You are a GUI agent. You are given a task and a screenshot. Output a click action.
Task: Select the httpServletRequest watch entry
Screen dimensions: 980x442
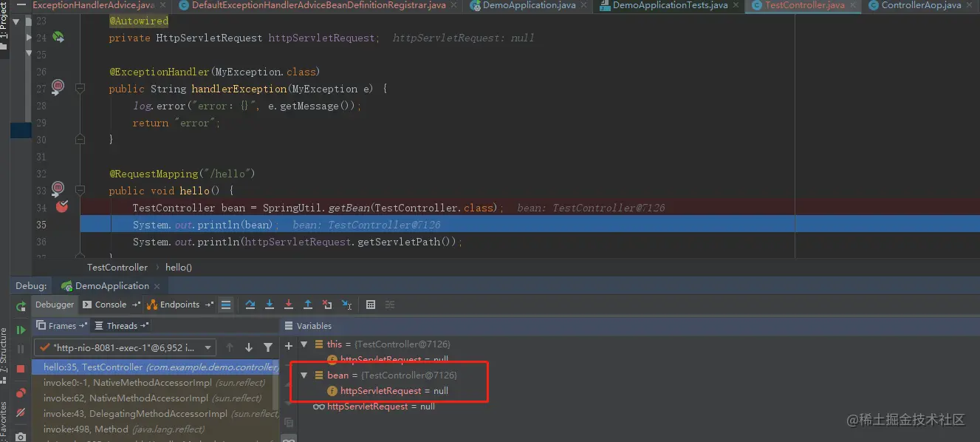pyautogui.click(x=374, y=407)
